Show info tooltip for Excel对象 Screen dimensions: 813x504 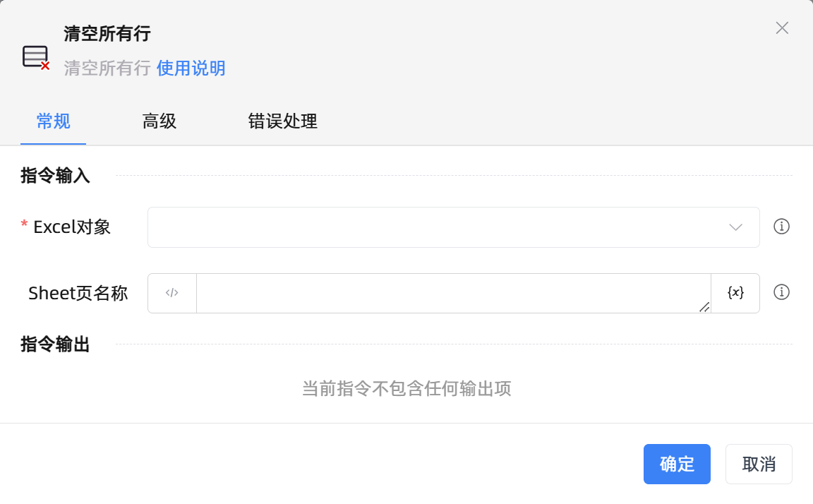(781, 227)
